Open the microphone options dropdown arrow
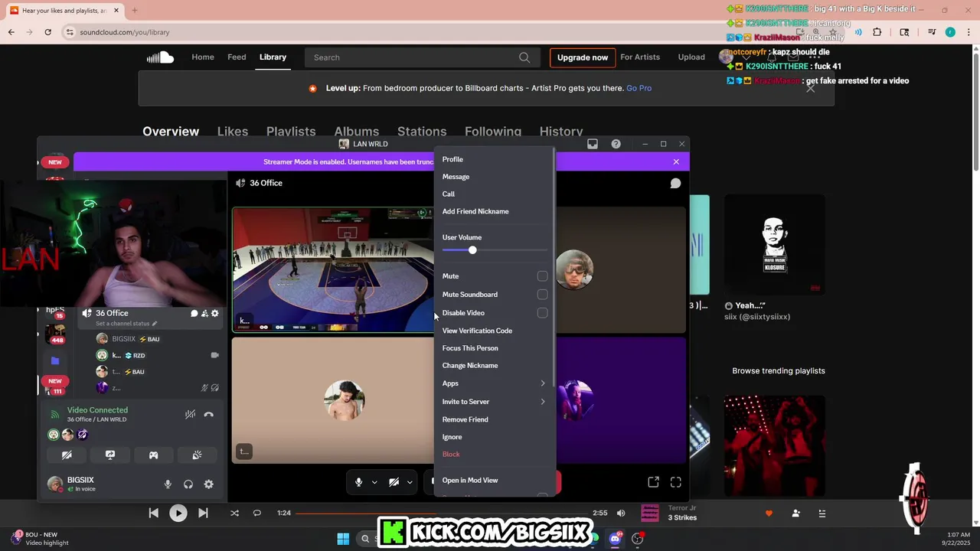The height and width of the screenshot is (551, 980). click(x=374, y=482)
